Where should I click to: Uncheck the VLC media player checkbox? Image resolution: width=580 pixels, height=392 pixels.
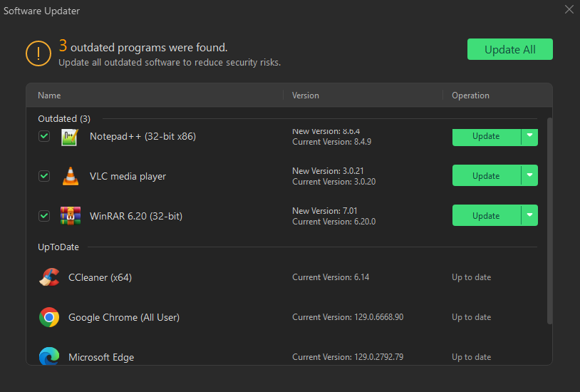tap(44, 176)
